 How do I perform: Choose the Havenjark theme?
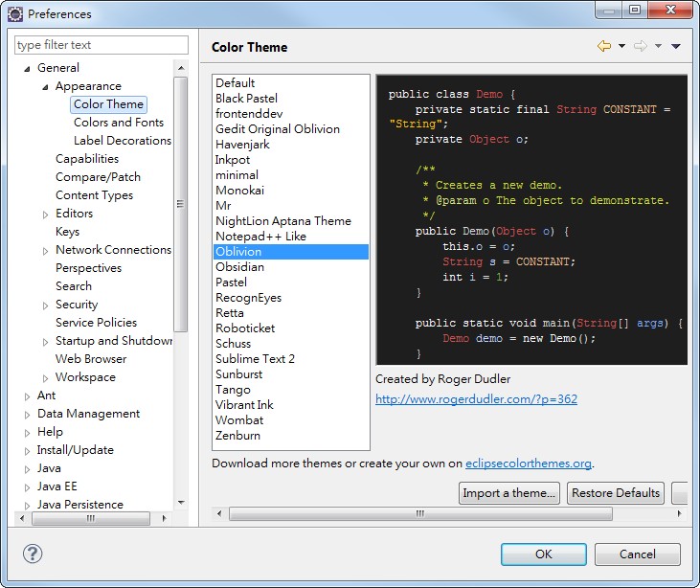(x=291, y=145)
